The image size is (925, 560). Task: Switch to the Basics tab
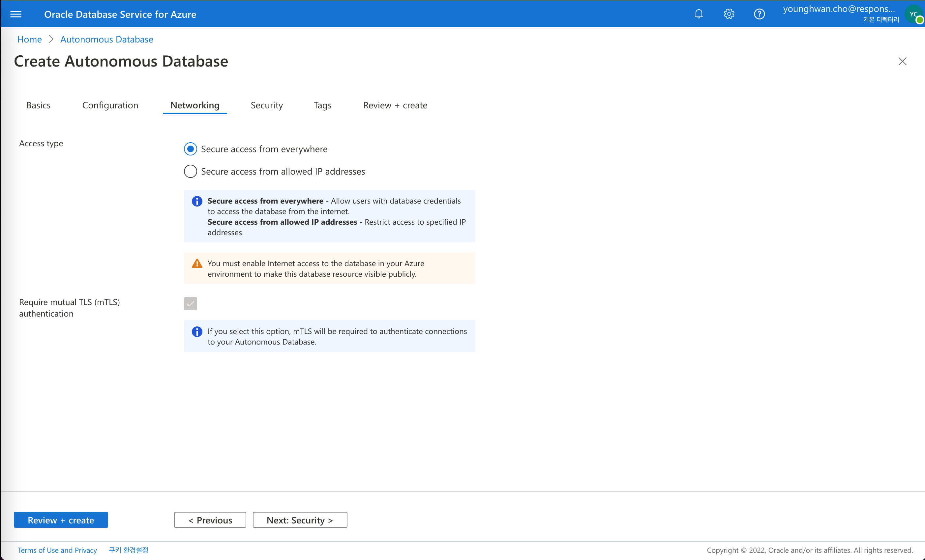[x=38, y=105]
